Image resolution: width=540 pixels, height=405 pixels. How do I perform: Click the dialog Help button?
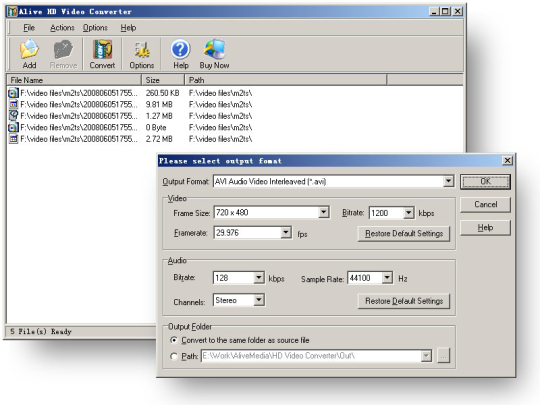(x=485, y=228)
